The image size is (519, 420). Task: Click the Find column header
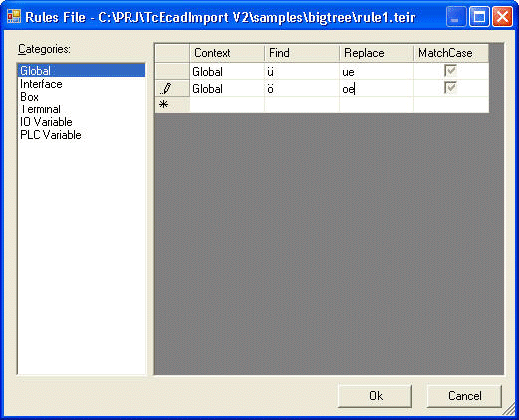(x=302, y=53)
